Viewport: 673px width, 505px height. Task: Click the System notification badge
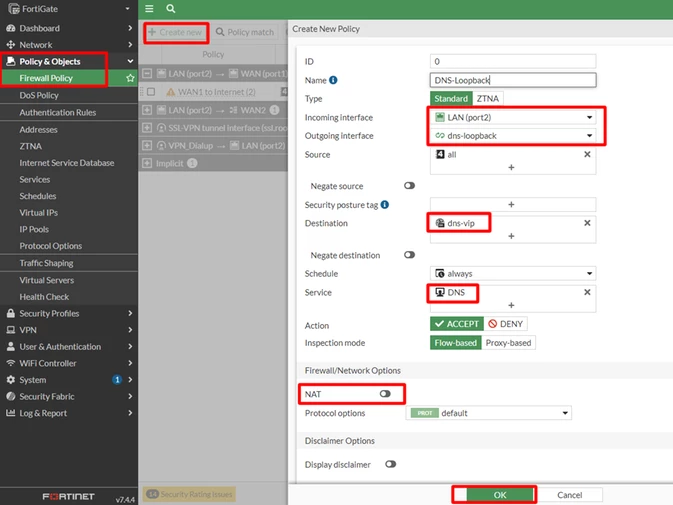click(117, 380)
